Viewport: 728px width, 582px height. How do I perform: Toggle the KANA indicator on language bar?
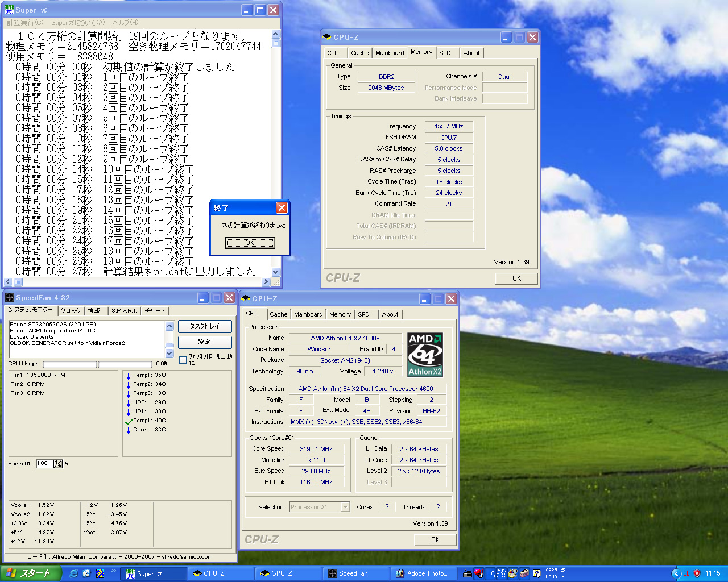click(x=551, y=576)
